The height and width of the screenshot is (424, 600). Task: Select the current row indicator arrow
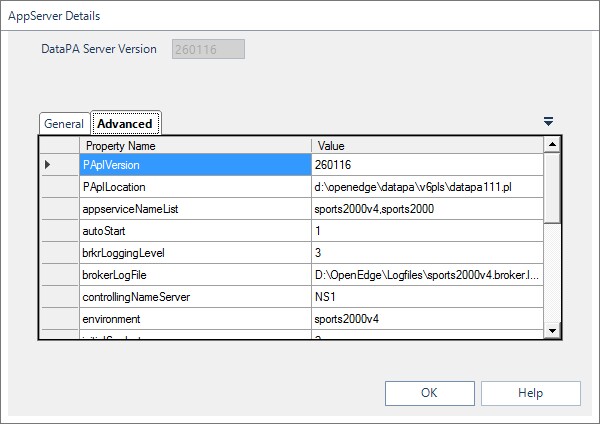47,165
